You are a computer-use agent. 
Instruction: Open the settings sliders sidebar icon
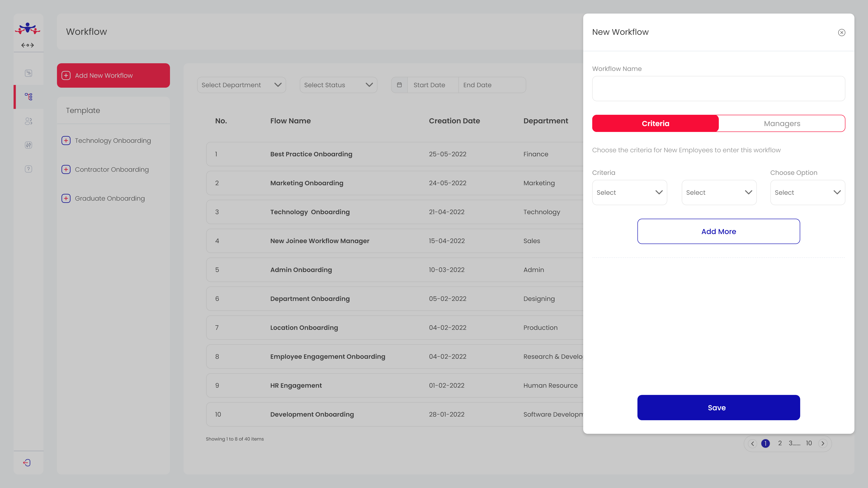pos(29,145)
